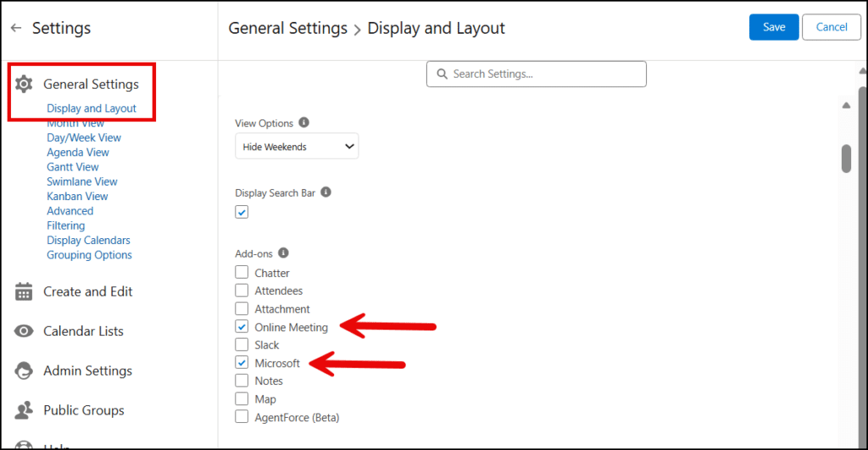This screenshot has width=868, height=450.
Task: Click info icon beside Display Search Bar
Action: (325, 192)
